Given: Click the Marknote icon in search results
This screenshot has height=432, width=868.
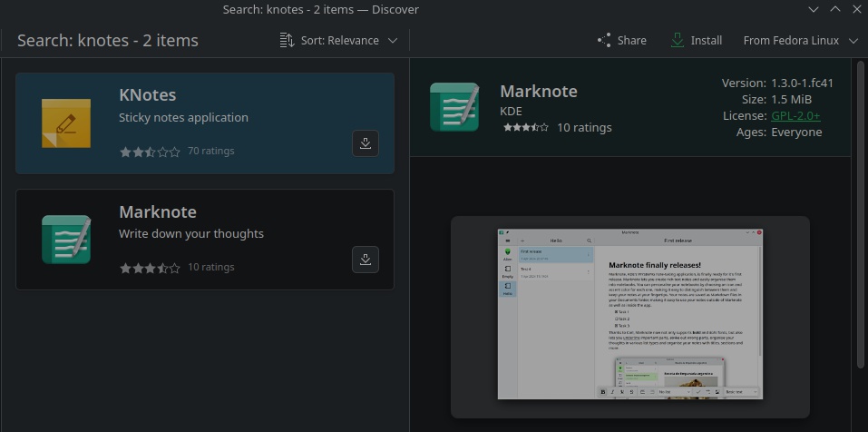Looking at the screenshot, I should (x=66, y=240).
